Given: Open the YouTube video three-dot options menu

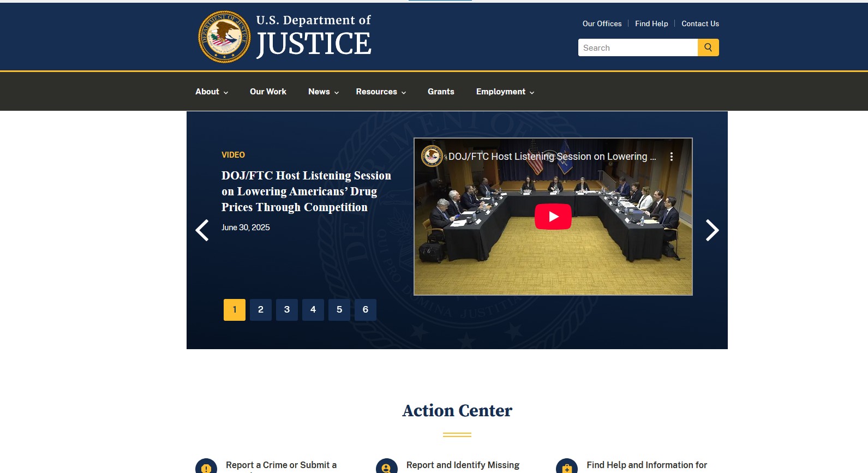Looking at the screenshot, I should [672, 157].
